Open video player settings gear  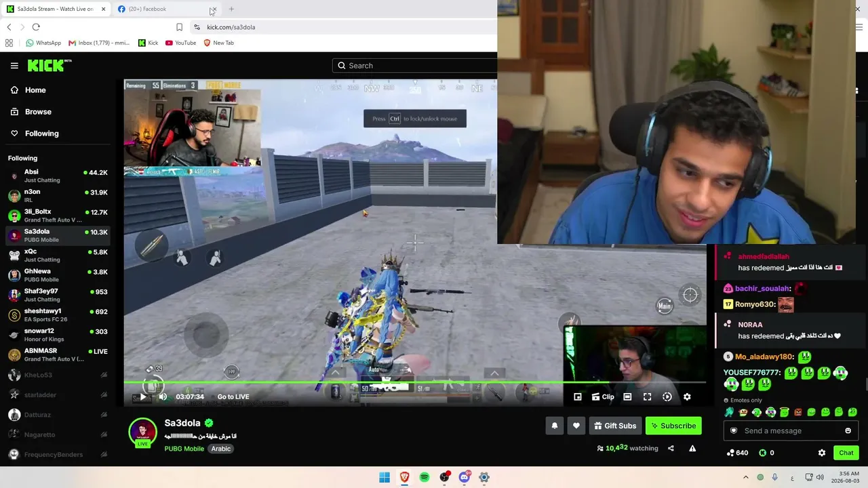click(687, 397)
